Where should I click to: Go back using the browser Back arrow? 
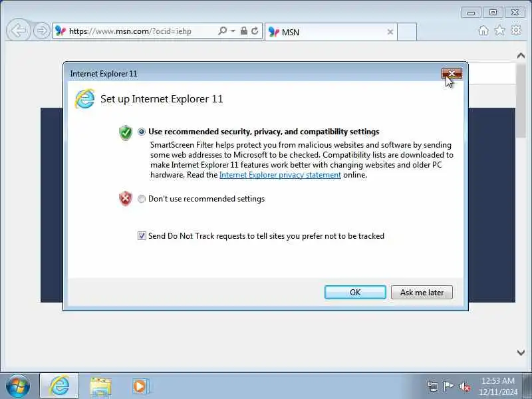[19, 31]
